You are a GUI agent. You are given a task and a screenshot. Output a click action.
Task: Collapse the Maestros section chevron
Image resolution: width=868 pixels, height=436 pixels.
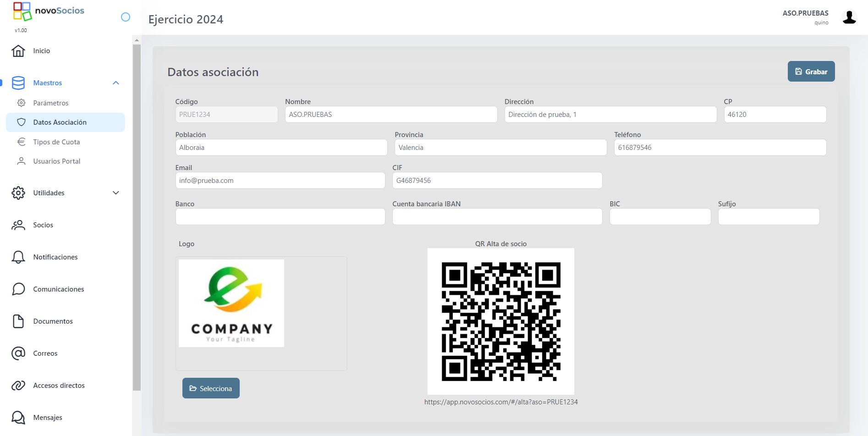[x=116, y=83]
